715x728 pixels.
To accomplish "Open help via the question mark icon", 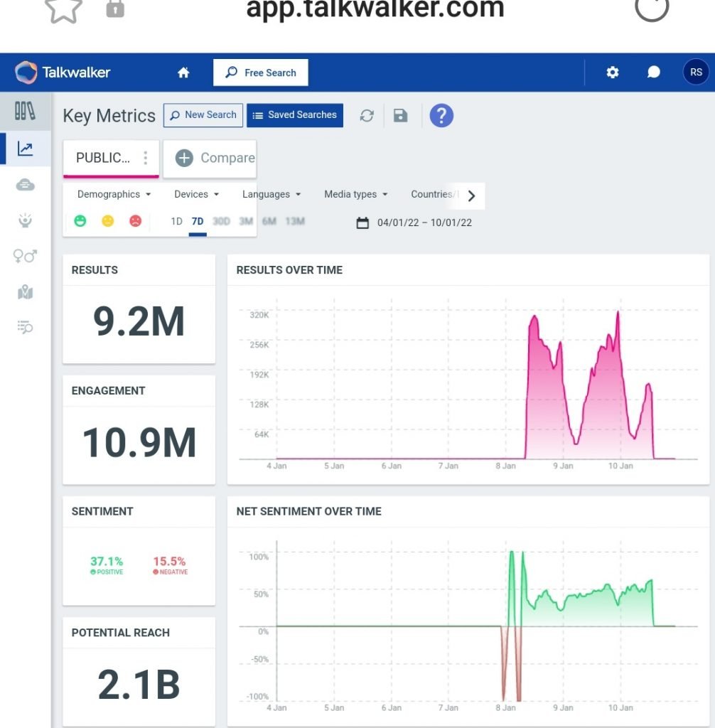I will (441, 115).
